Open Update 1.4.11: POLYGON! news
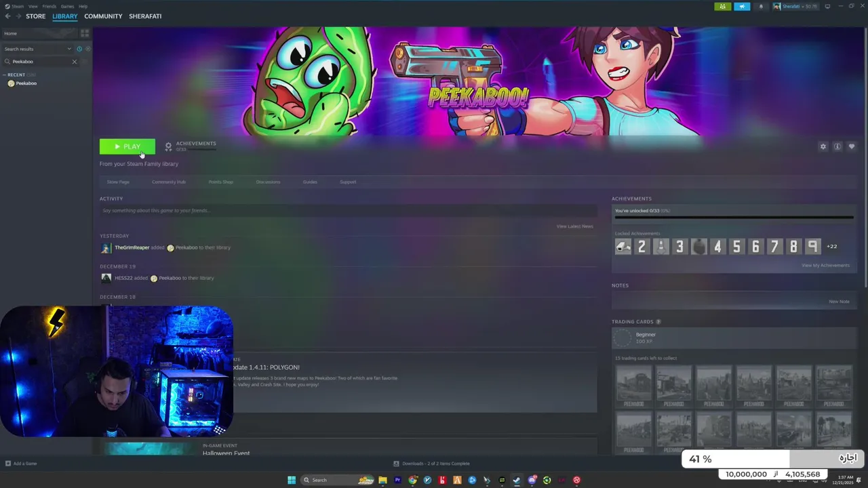868x488 pixels. pos(266,367)
